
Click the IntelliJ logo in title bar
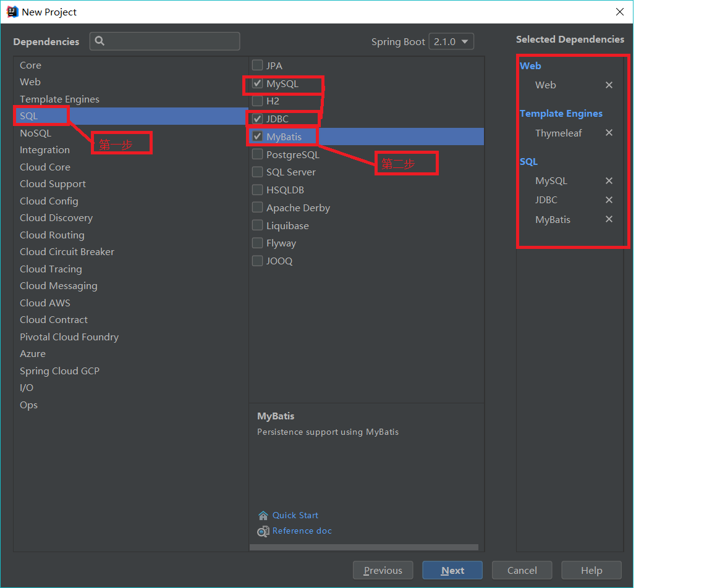pos(12,12)
